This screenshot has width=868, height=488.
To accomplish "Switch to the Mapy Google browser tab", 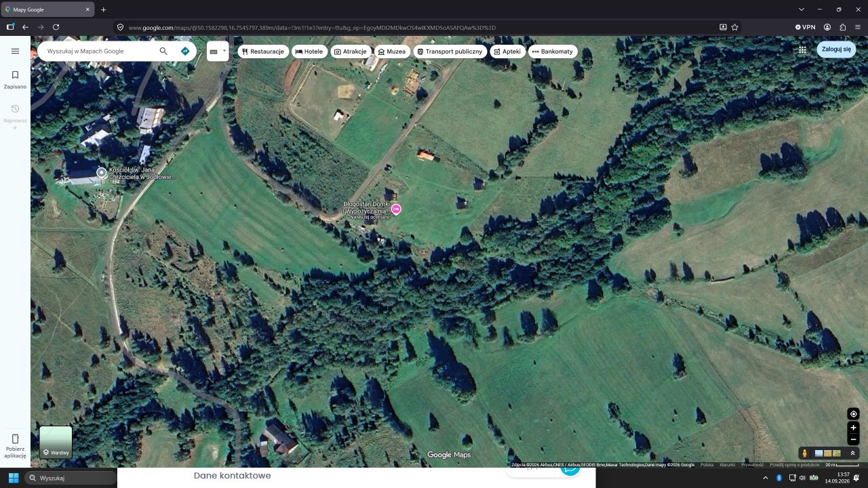I will 46,9.
